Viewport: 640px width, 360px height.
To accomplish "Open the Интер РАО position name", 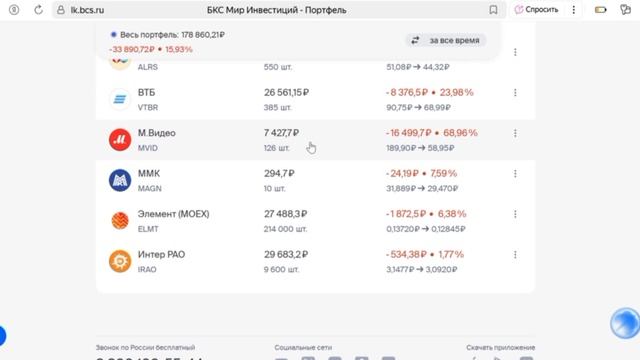I will pos(161,254).
